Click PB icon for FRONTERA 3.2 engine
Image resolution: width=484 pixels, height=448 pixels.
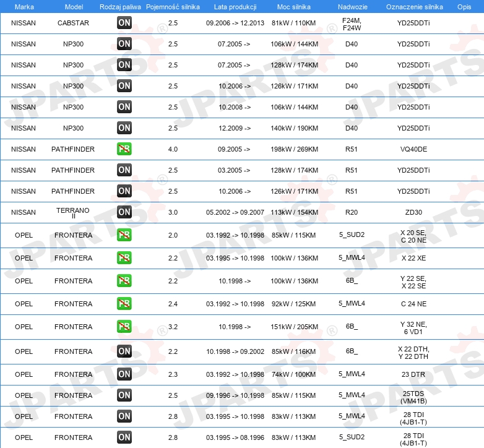(x=124, y=326)
